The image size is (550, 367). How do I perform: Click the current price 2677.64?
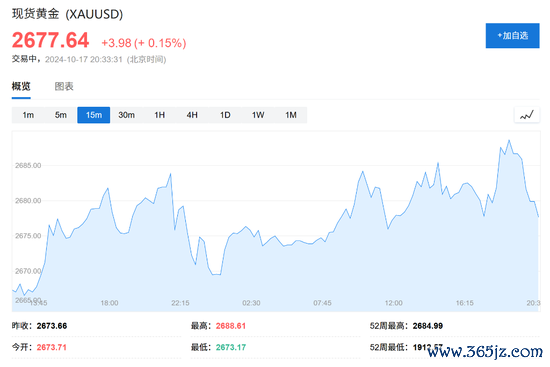(x=51, y=40)
